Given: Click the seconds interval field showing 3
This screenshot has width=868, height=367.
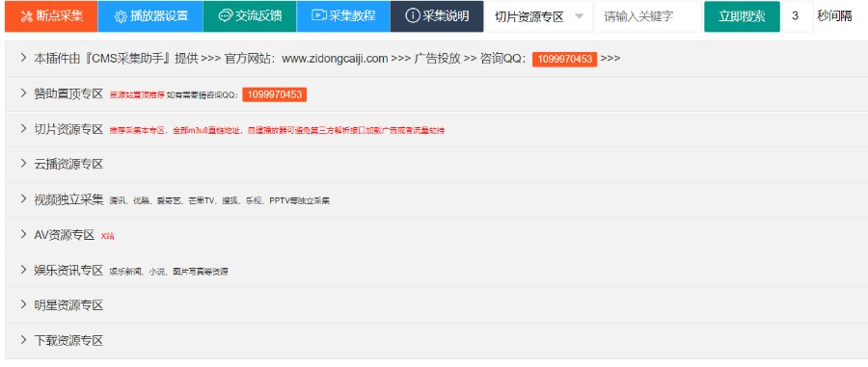Looking at the screenshot, I should pyautogui.click(x=798, y=16).
